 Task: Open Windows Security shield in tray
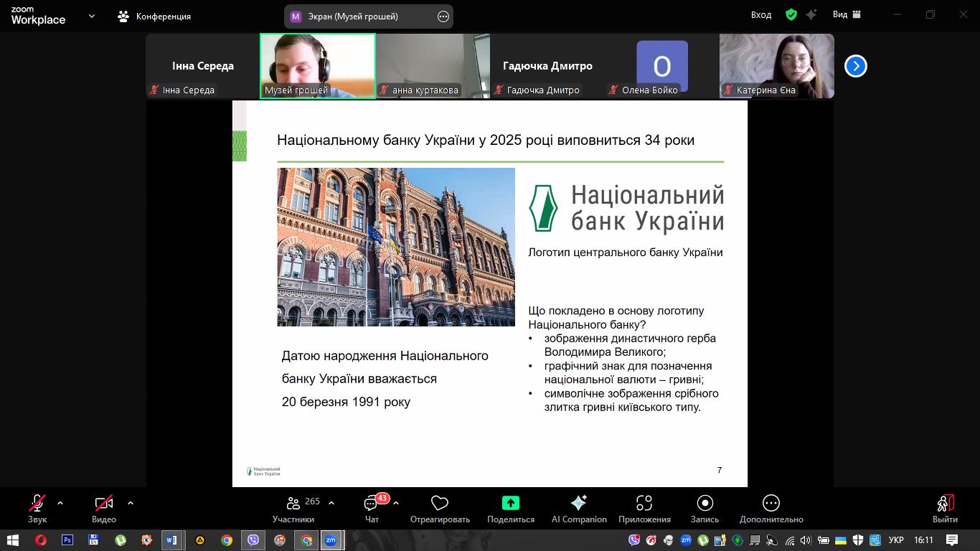point(858,540)
